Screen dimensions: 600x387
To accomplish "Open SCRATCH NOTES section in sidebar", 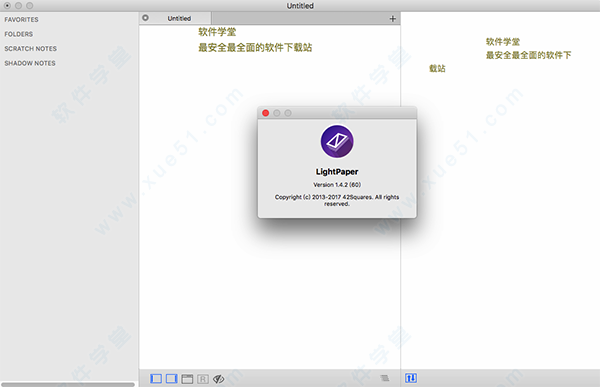I will tap(31, 49).
